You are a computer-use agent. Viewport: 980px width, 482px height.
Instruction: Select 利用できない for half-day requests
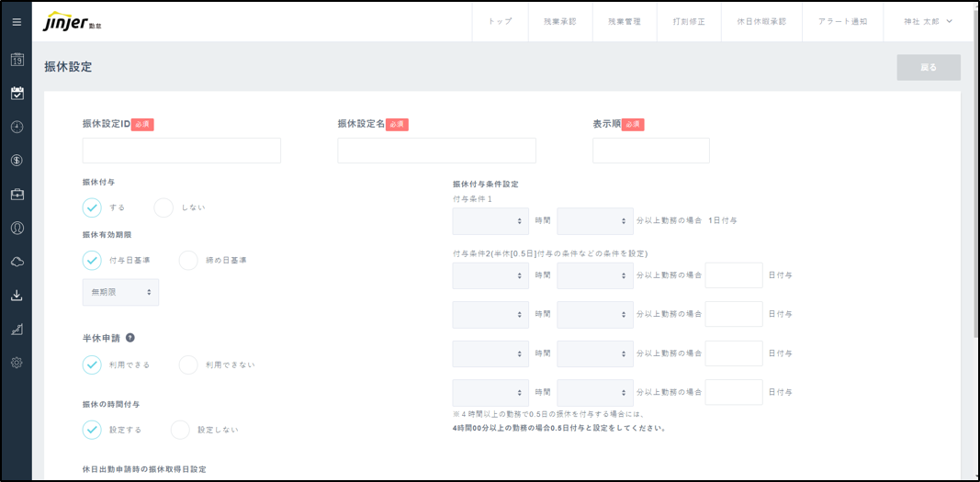(x=188, y=364)
